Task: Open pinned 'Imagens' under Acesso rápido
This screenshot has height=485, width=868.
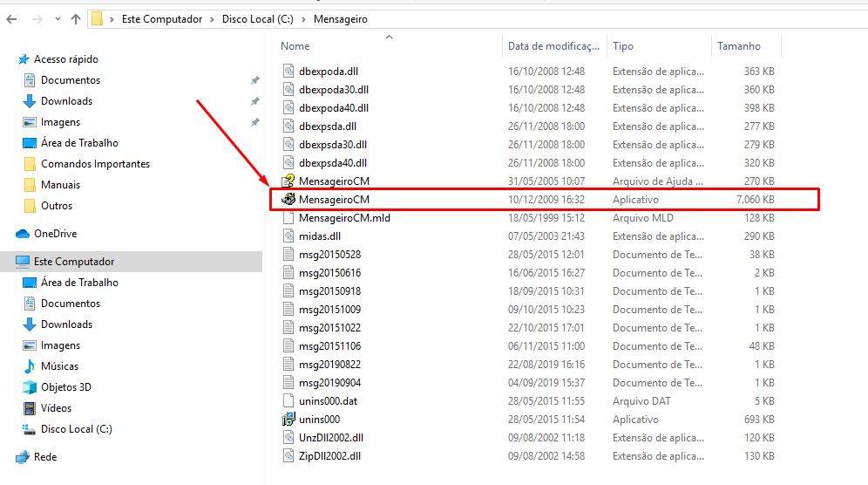Action: pos(60,122)
